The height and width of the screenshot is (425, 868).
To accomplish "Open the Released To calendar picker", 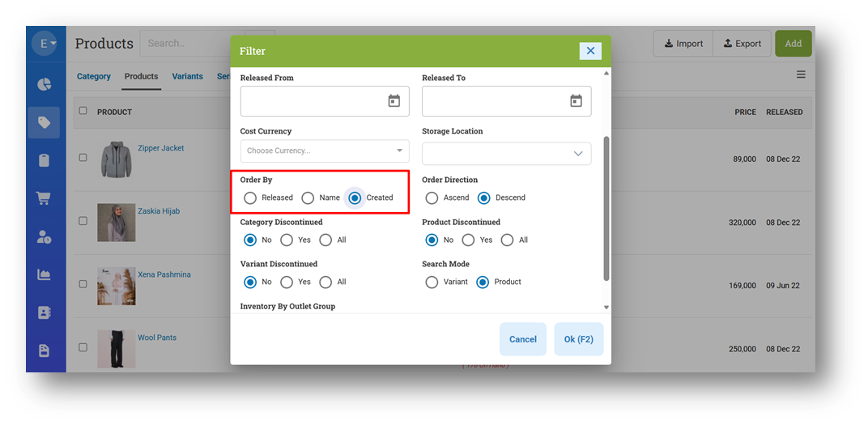I will tap(576, 101).
